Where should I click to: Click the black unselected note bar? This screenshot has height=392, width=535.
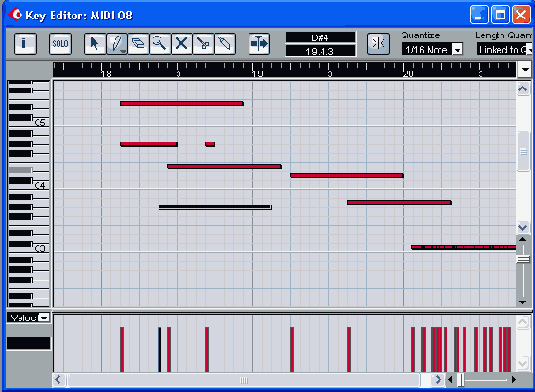(x=215, y=207)
